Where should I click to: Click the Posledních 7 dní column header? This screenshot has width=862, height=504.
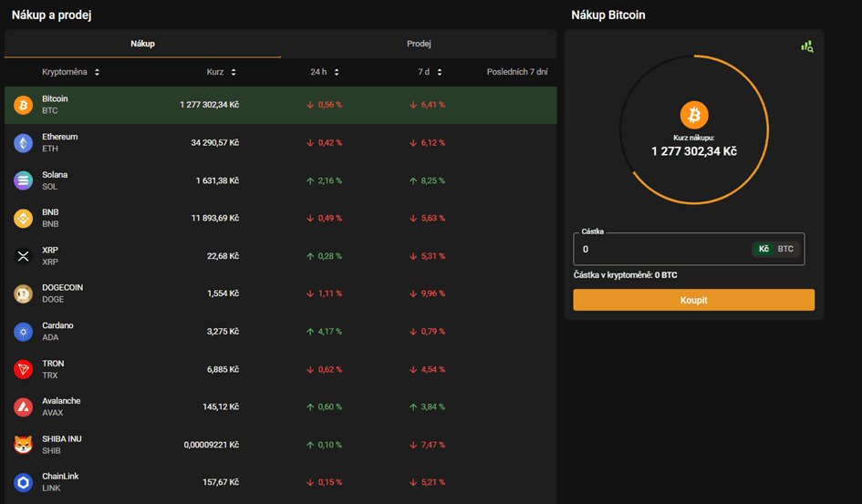point(517,72)
